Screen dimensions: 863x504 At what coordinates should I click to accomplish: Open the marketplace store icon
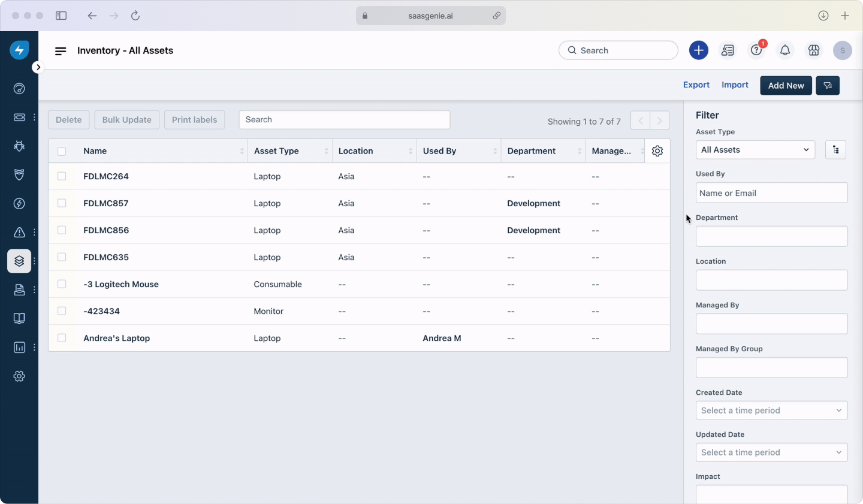813,50
